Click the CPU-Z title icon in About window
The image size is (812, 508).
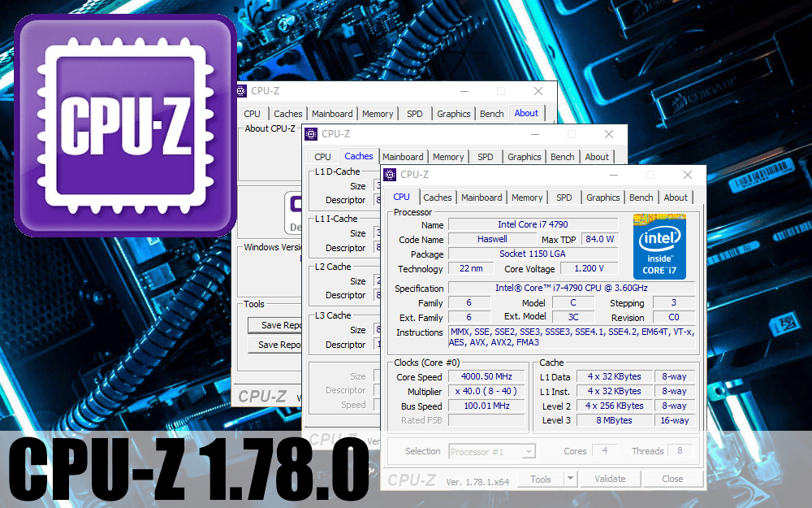(241, 91)
